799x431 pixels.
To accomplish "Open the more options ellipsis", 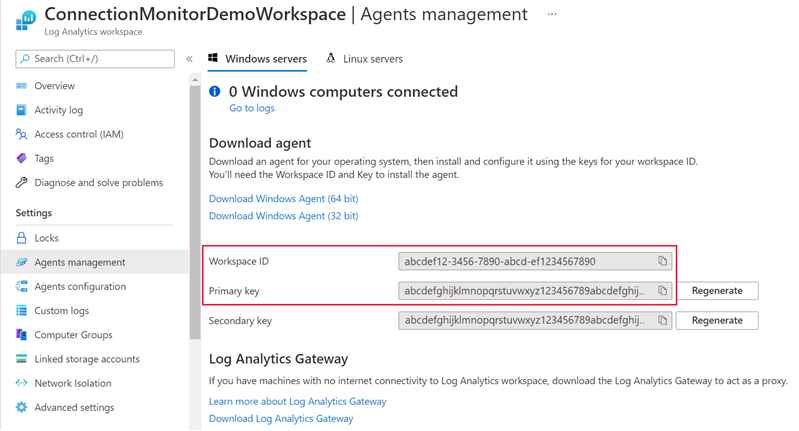I will point(553,15).
